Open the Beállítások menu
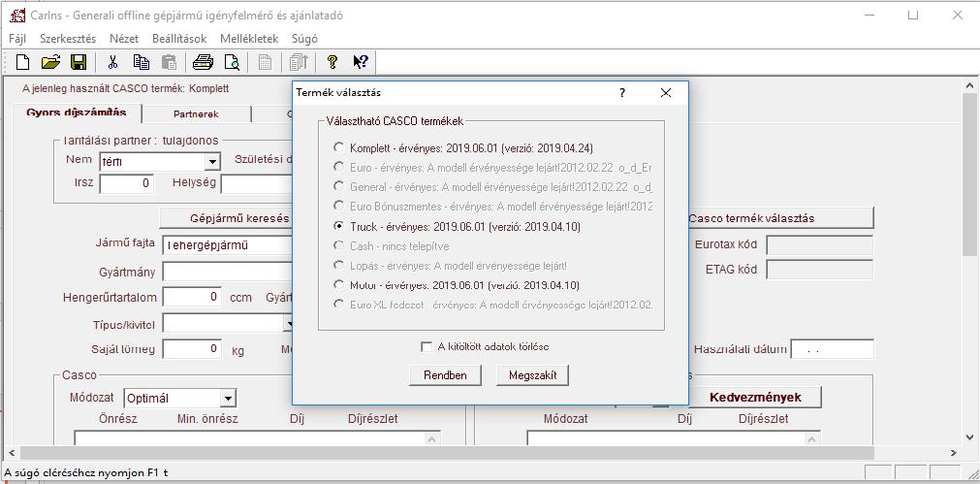The image size is (980, 484). coord(179,39)
